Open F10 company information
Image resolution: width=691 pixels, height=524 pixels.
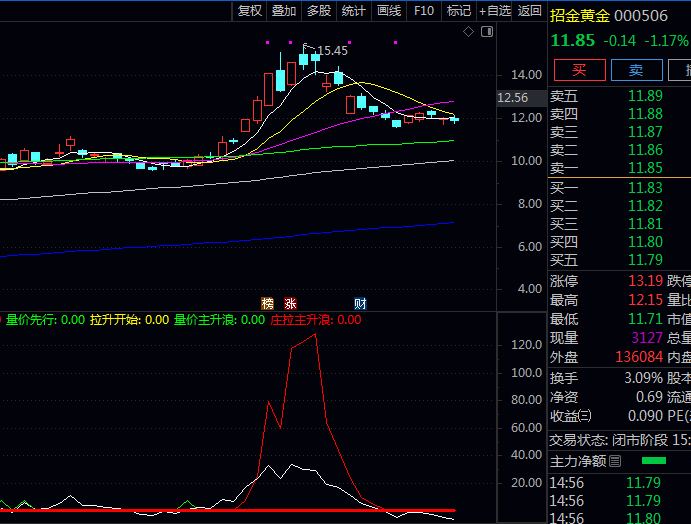(x=424, y=11)
